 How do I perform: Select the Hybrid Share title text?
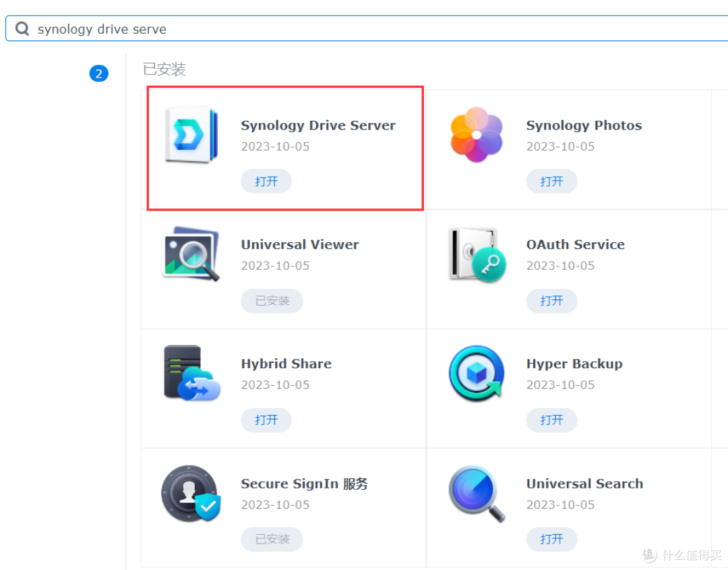[286, 364]
